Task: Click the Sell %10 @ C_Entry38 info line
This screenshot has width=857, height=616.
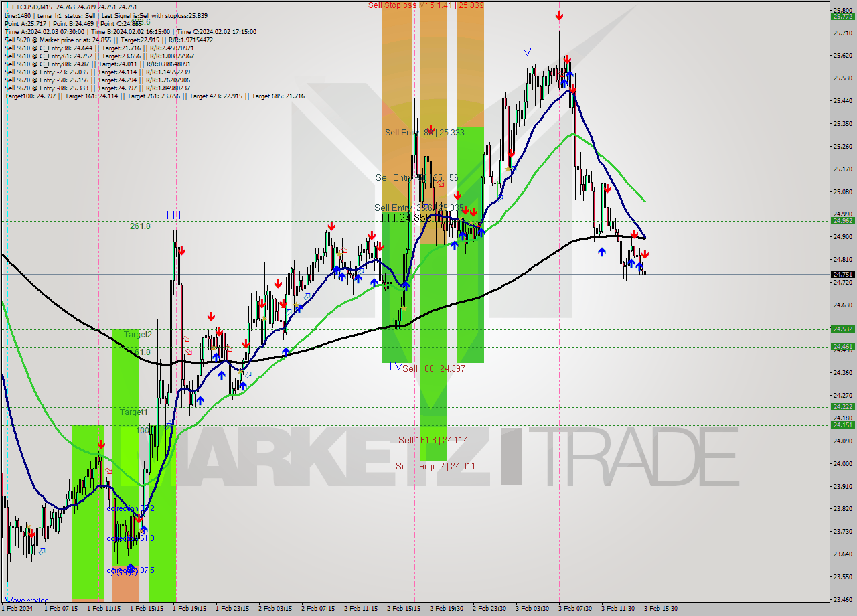Action: pos(99,48)
